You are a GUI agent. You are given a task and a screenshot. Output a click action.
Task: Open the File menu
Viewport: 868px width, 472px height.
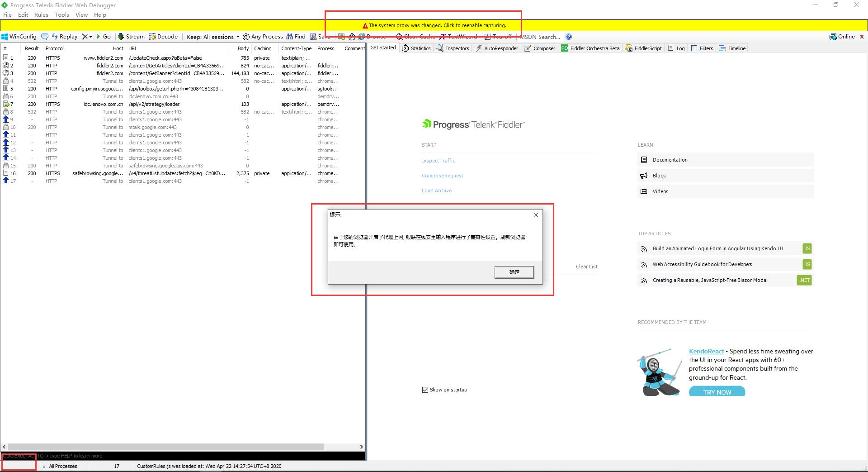7,14
